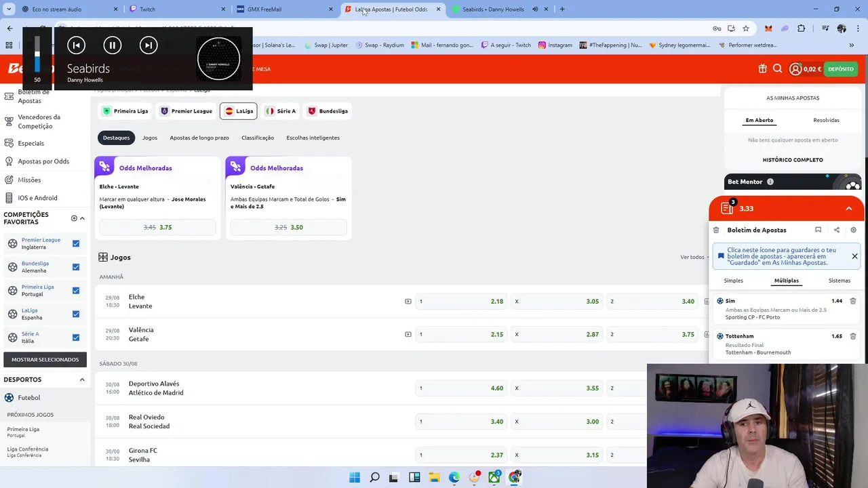The width and height of the screenshot is (868, 488).
Task: Skip to next track in media overlay
Action: coord(149,45)
